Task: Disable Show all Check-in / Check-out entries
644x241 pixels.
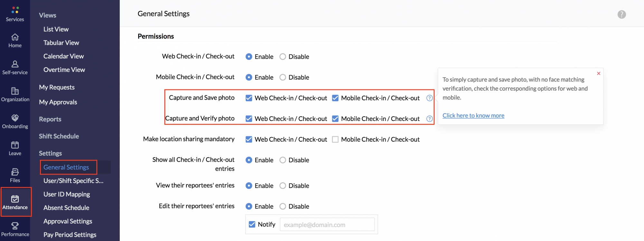Action: [283, 160]
